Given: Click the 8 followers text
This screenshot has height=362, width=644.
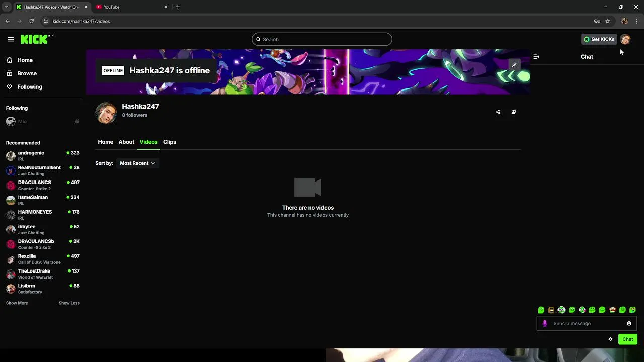Looking at the screenshot, I should 134,115.
